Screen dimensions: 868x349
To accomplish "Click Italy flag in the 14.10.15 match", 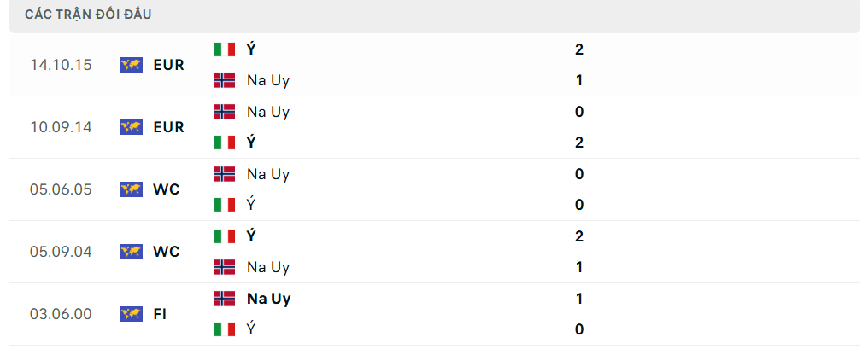I will pos(225,49).
